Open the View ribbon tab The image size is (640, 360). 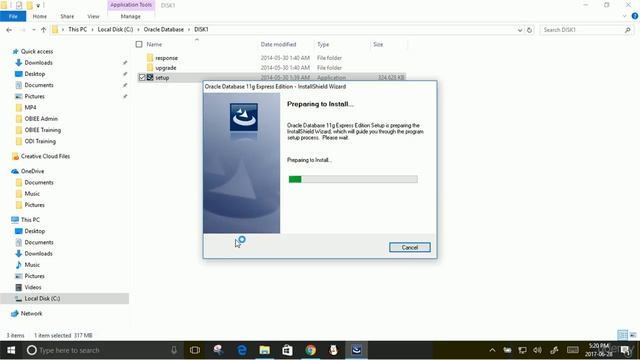point(93,16)
